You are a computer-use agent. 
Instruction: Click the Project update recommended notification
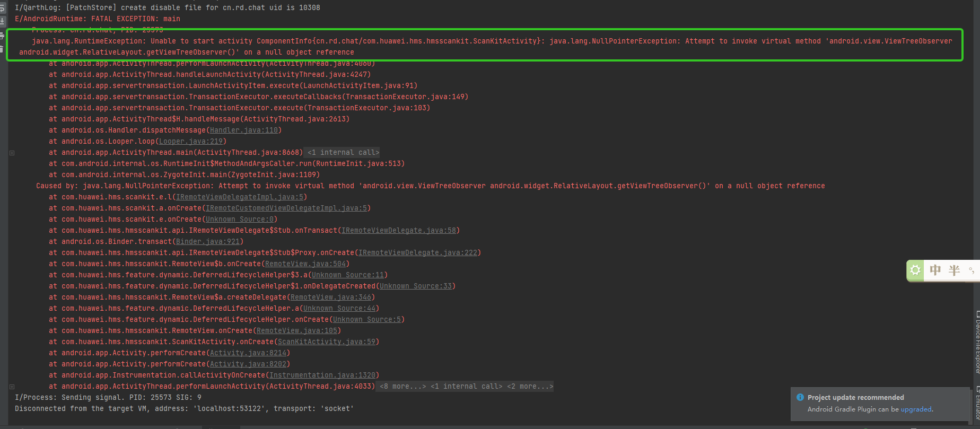point(855,398)
